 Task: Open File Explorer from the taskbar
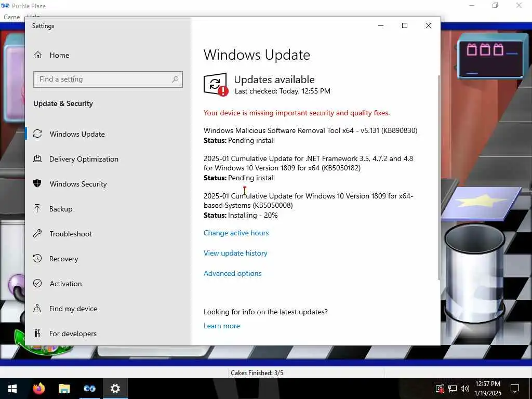pos(64,389)
